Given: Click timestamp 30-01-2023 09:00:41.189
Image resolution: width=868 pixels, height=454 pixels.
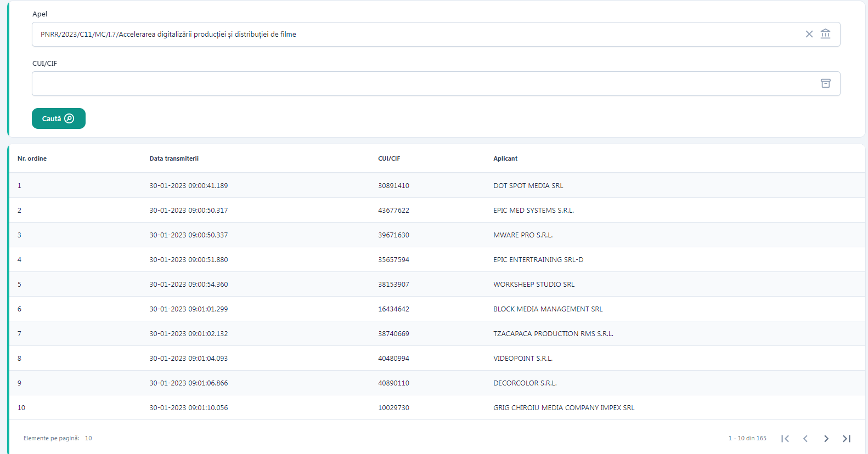Looking at the screenshot, I should (x=189, y=185).
